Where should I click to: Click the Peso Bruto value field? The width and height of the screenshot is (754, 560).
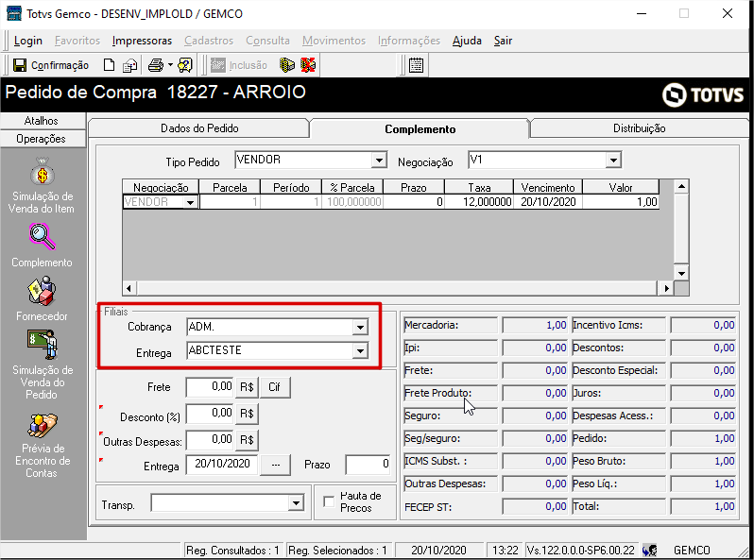pyautogui.click(x=703, y=462)
